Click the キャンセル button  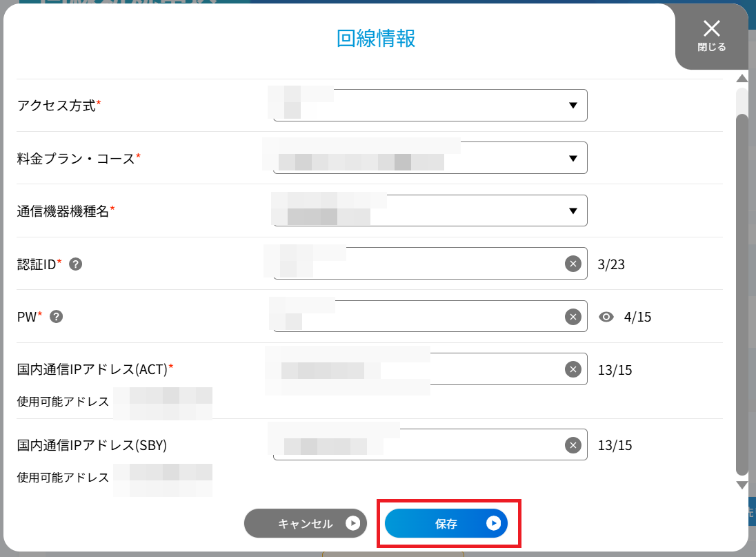(306, 523)
